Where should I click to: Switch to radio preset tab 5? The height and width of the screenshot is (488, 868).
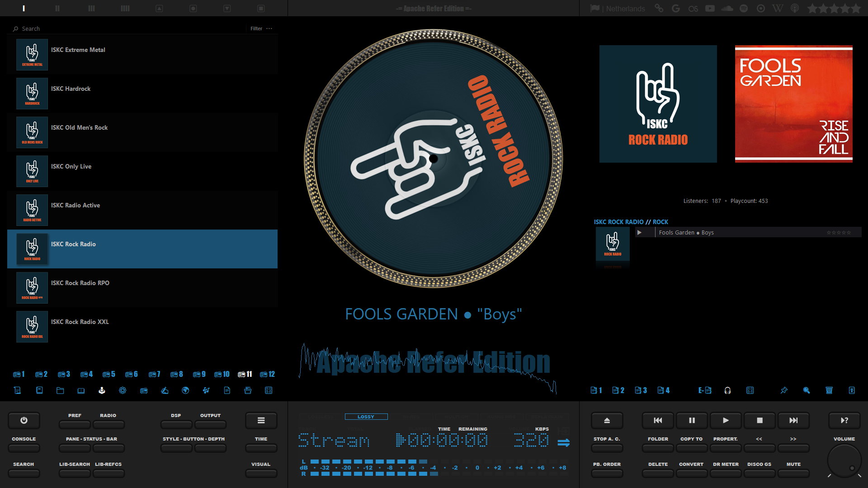click(109, 374)
